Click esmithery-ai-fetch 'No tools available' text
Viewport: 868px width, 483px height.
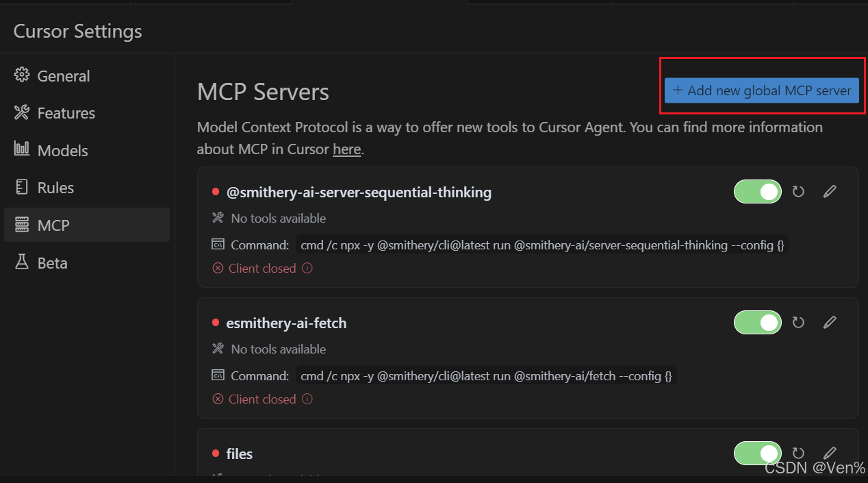coord(279,349)
